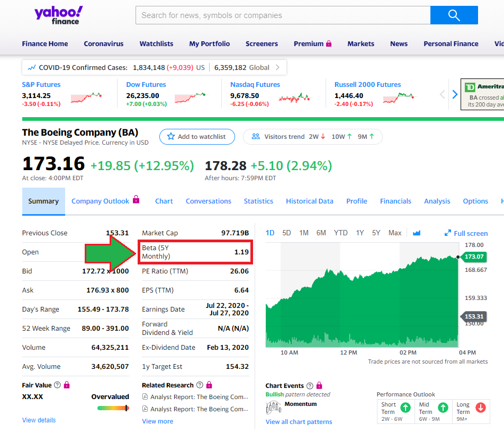Open Watchlists in navigation bar

pyautogui.click(x=156, y=43)
